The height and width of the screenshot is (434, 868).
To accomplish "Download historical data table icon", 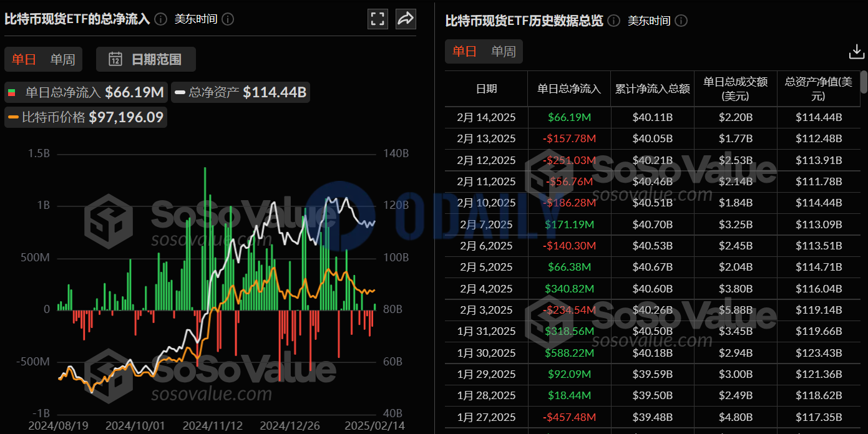I will [856, 52].
